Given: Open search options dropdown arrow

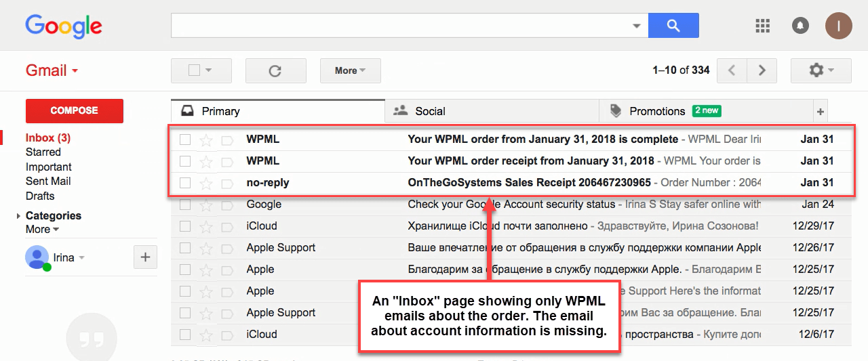Looking at the screenshot, I should (636, 26).
